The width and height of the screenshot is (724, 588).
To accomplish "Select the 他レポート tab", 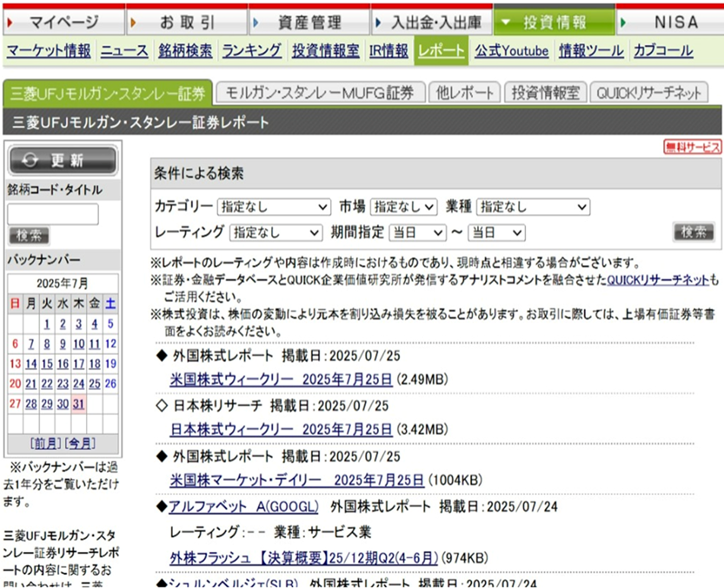I will point(464,93).
